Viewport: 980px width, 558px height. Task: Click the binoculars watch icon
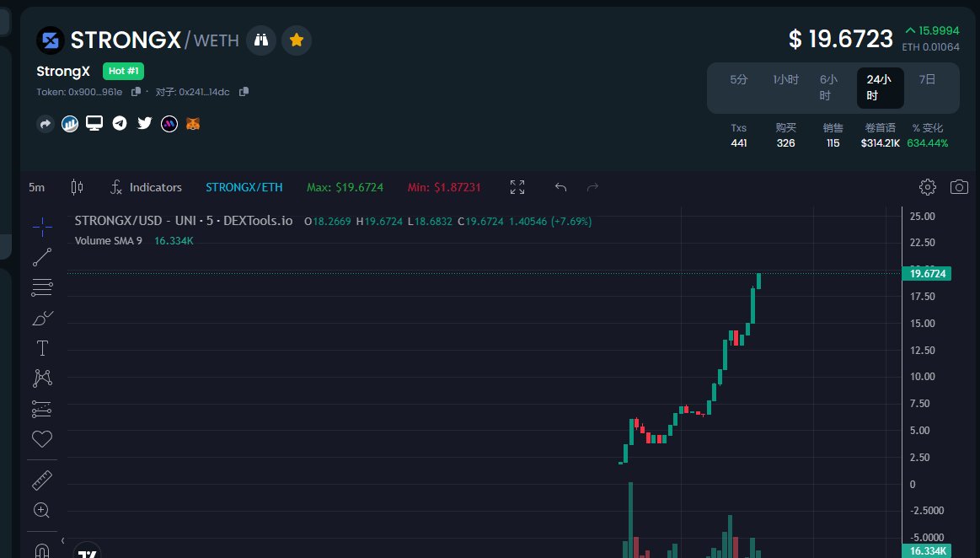click(x=261, y=40)
